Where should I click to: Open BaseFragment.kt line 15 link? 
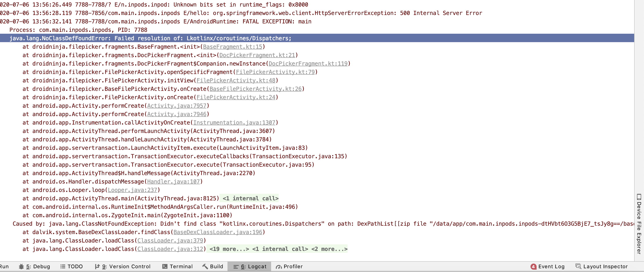[x=232, y=47]
